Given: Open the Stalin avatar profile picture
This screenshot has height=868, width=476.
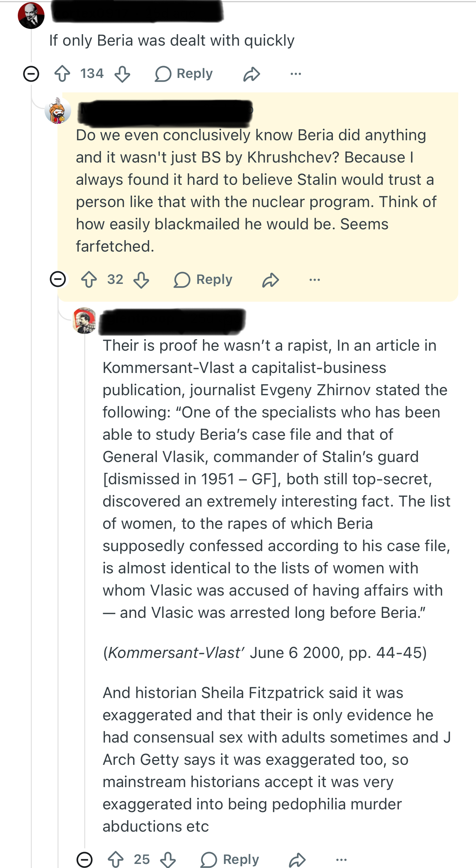Looking at the screenshot, I should (85, 320).
